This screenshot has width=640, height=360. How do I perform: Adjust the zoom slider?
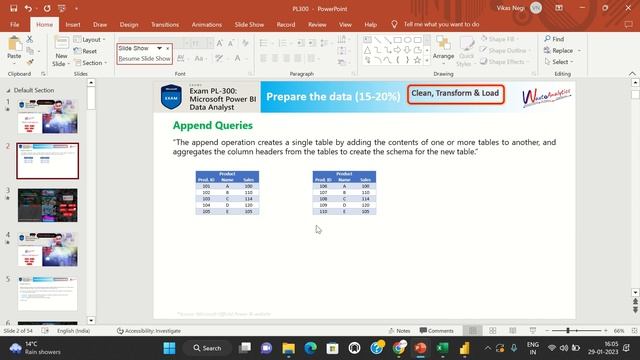(568, 331)
